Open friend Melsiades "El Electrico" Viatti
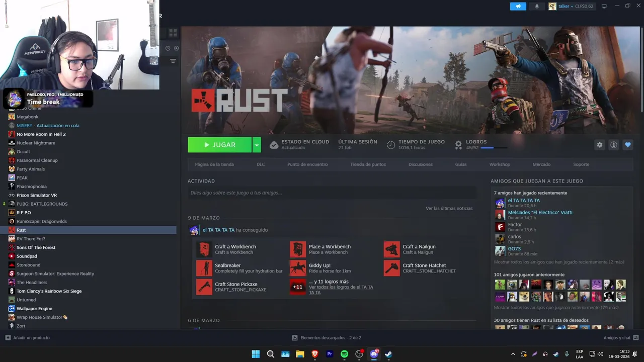 (540, 212)
